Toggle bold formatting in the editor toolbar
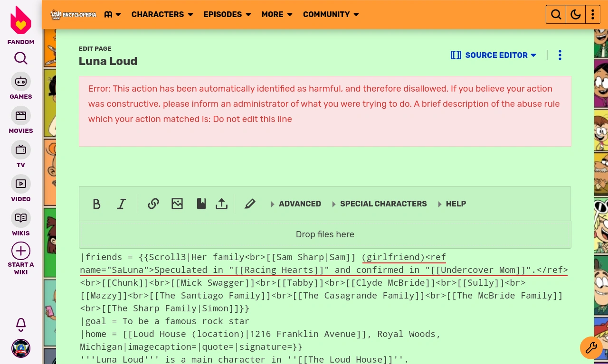 (97, 204)
